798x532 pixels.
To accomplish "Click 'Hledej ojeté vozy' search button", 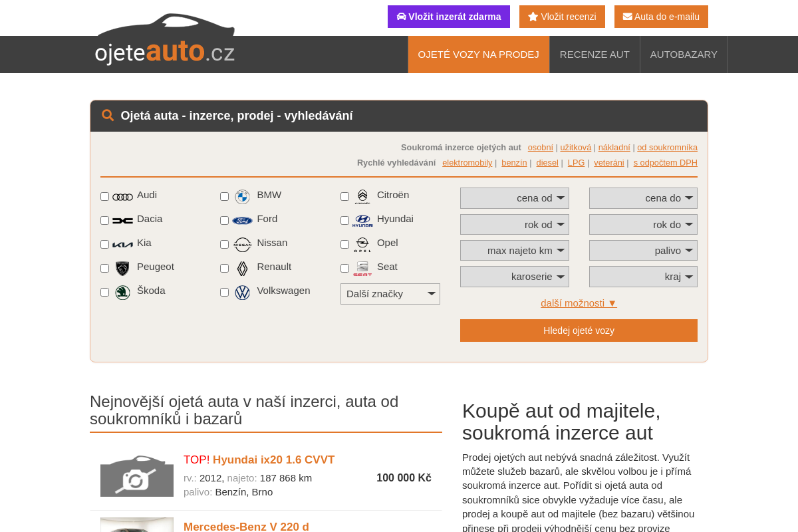I will click(x=579, y=331).
